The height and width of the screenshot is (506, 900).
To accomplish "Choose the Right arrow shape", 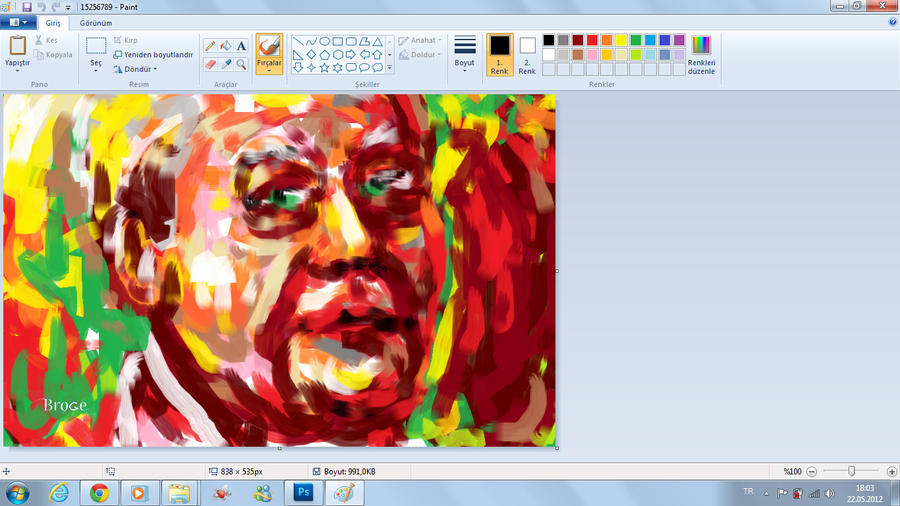I will [x=351, y=55].
